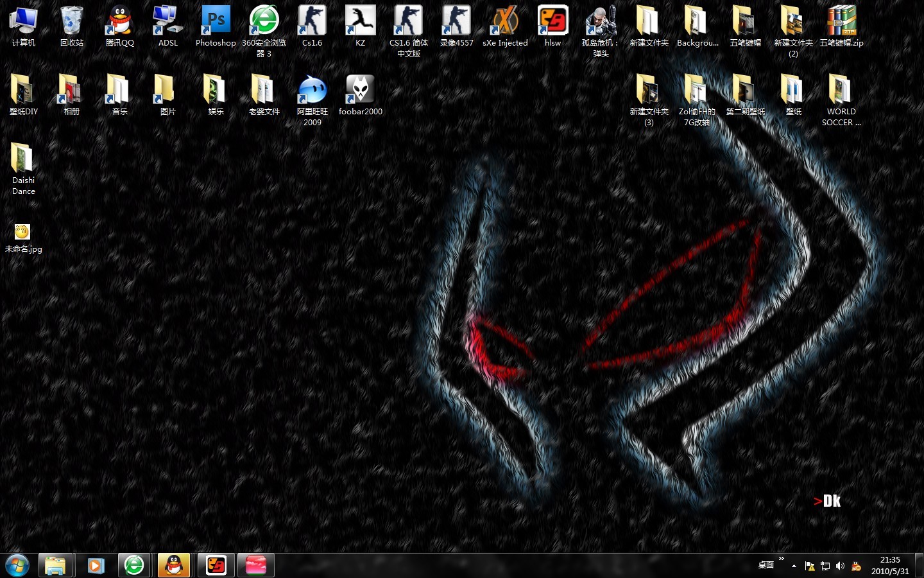Open the 计算机 desktop icon

(24, 27)
